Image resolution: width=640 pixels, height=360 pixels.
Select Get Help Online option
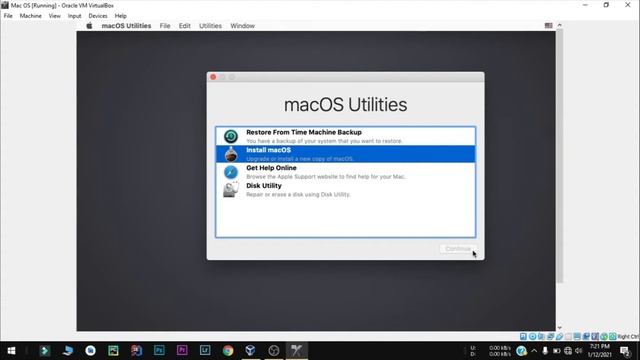[345, 172]
